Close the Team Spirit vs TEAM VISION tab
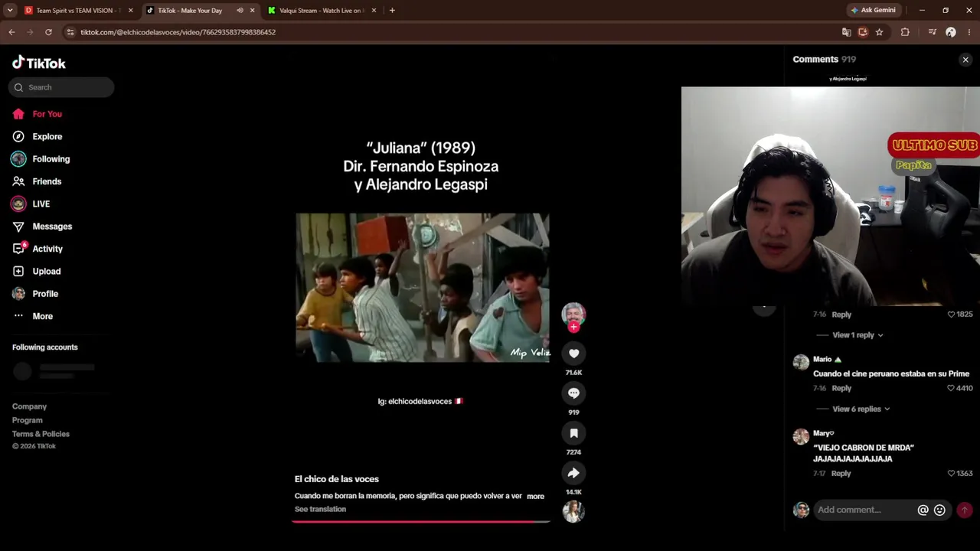The image size is (980, 551). (130, 11)
